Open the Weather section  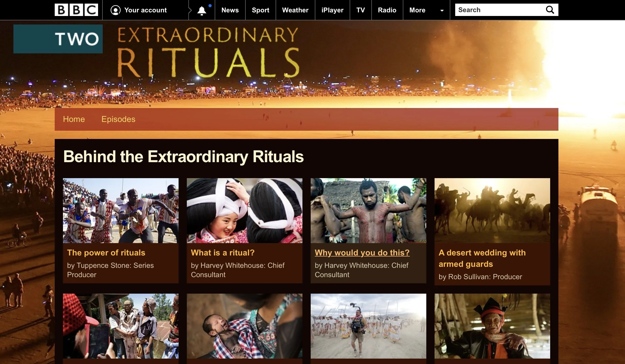point(295,10)
